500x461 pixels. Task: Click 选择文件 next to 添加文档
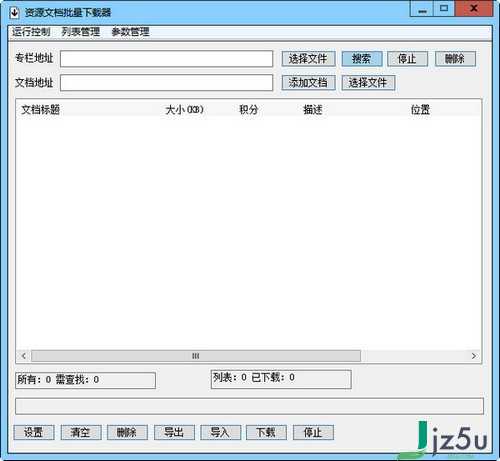[368, 83]
